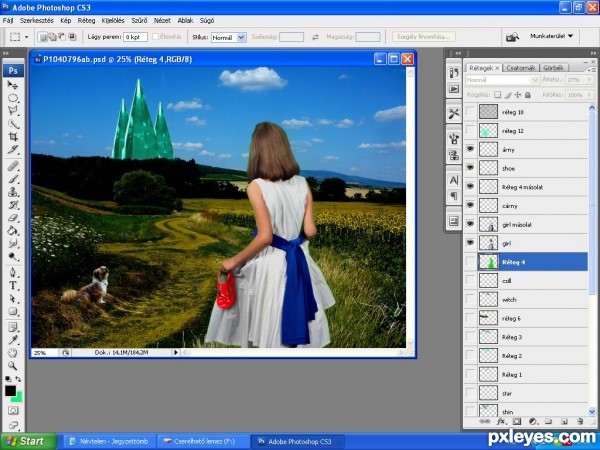Open the layer opacity slider arrow
Image resolution: width=600 pixels, height=450 pixels.
point(589,80)
